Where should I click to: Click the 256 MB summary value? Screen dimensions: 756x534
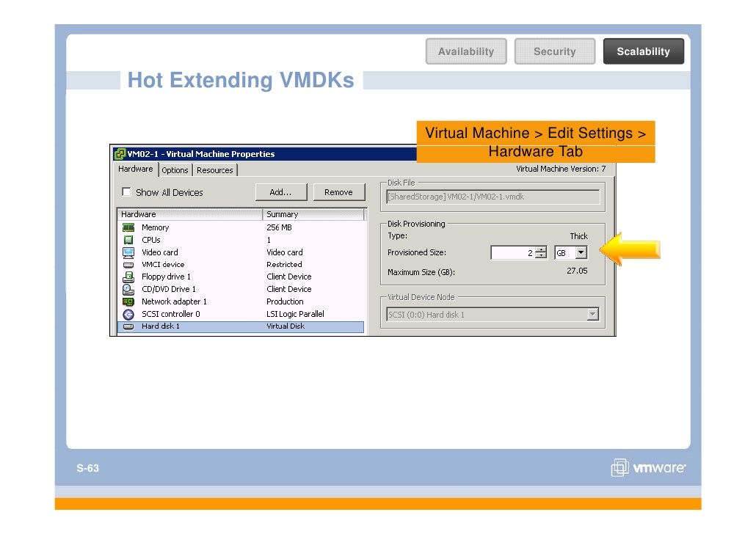(279, 227)
